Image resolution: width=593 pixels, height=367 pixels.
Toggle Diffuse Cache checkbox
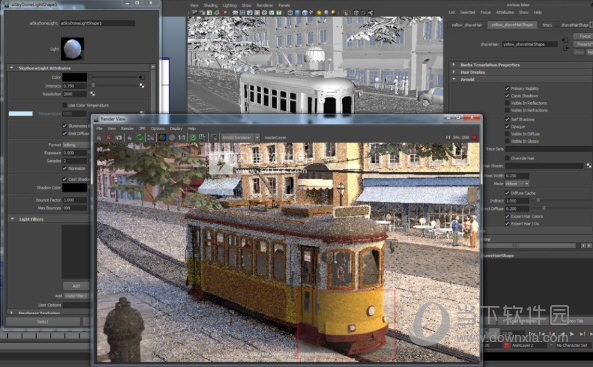click(507, 193)
